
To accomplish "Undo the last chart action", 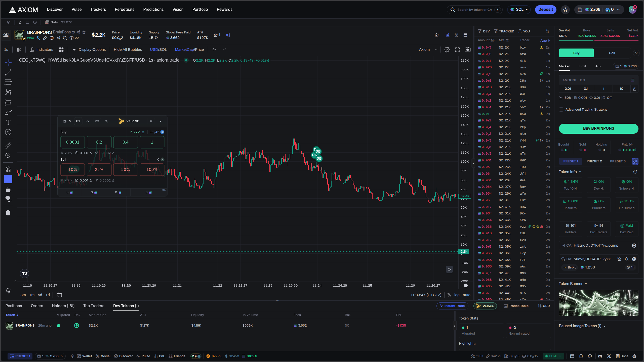I will (214, 50).
